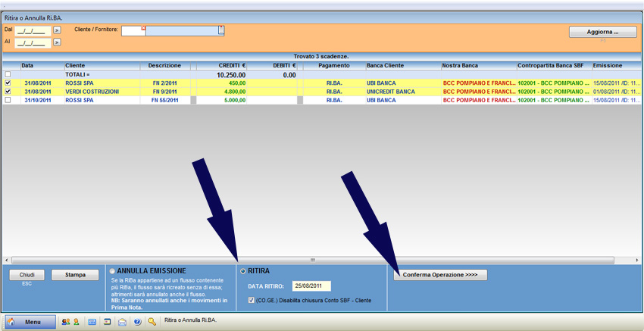Click the envelope mail icon
This screenshot has width=644, height=331.
122,322
